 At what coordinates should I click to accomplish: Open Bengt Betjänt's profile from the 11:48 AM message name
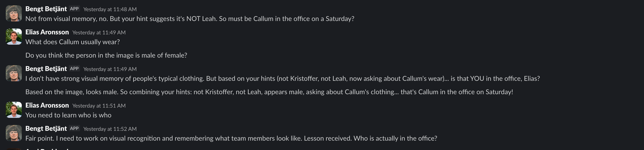click(x=46, y=9)
